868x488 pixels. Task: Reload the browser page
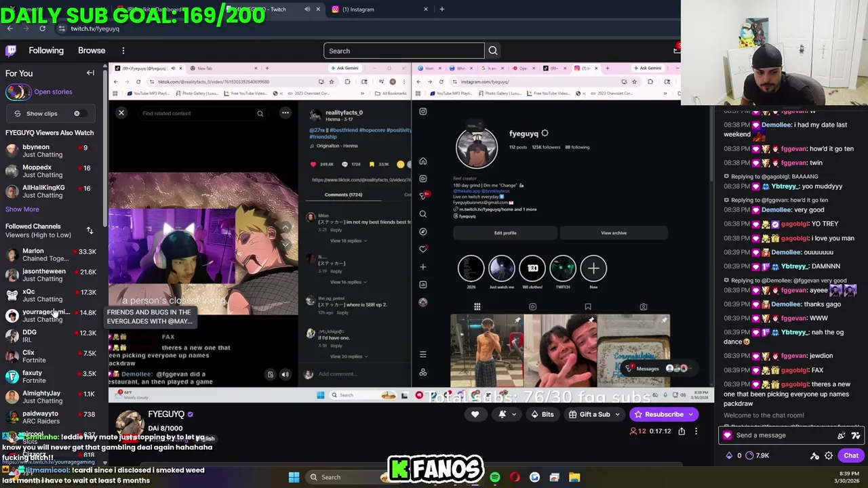pyautogui.click(x=42, y=28)
